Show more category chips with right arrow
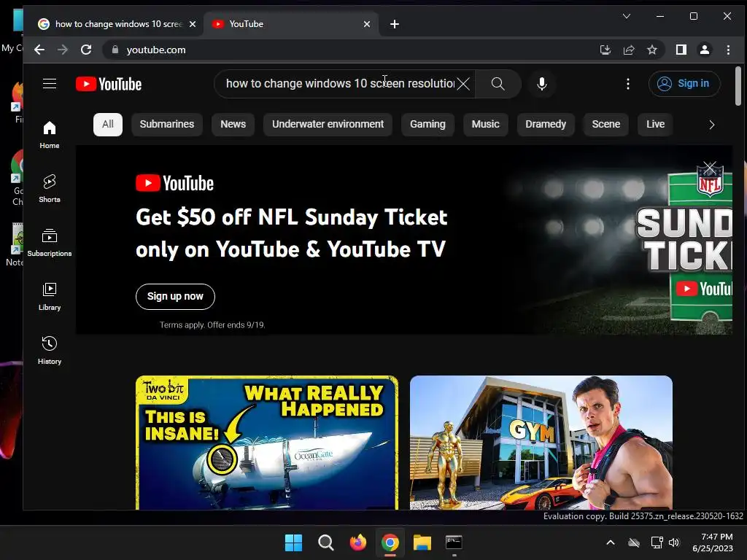 pos(712,125)
